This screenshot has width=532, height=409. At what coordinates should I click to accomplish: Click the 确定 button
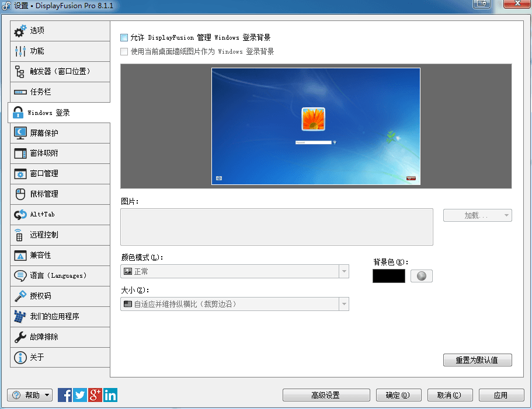tap(399, 395)
